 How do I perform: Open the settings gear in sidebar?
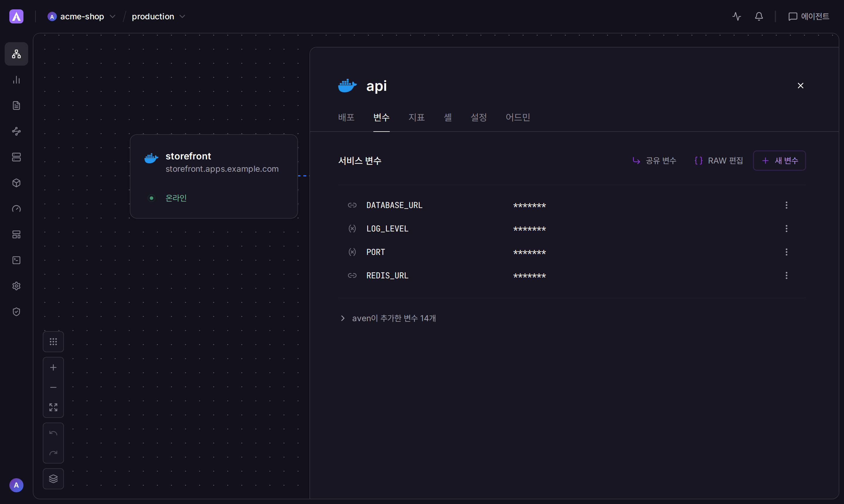16,286
